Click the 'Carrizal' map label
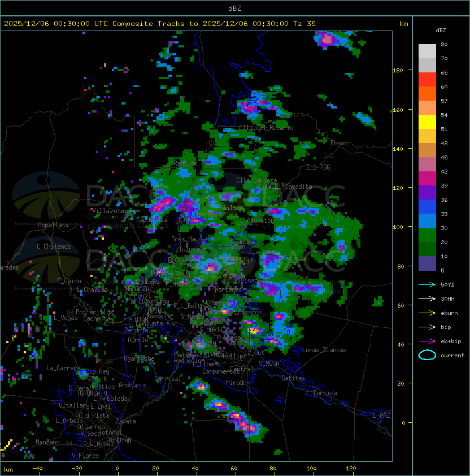Screen dimensions: 470x476 coord(168,379)
